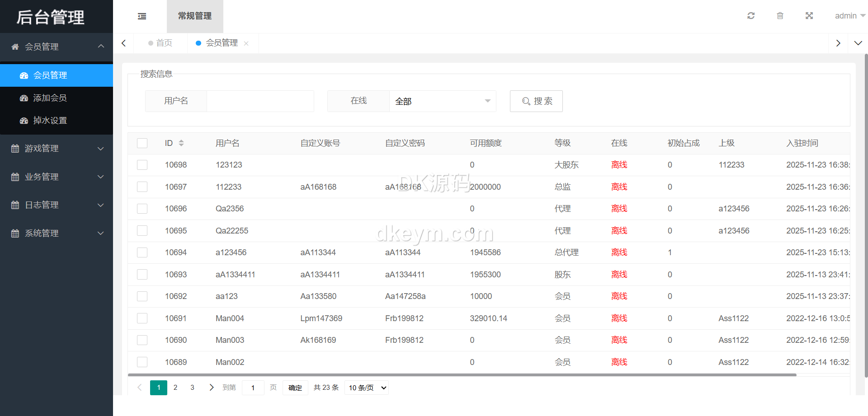Viewport: 868px width, 416px height.
Task: Select the checkbox for row ID 10698
Action: (x=142, y=165)
